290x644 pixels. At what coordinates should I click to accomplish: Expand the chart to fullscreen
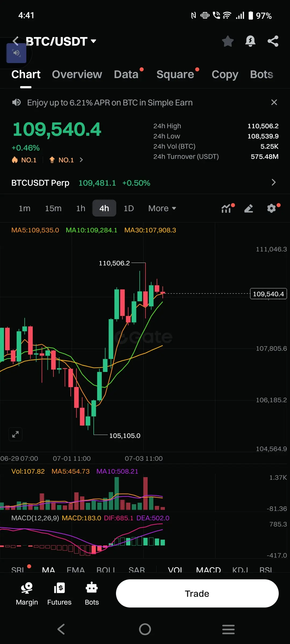point(15,434)
